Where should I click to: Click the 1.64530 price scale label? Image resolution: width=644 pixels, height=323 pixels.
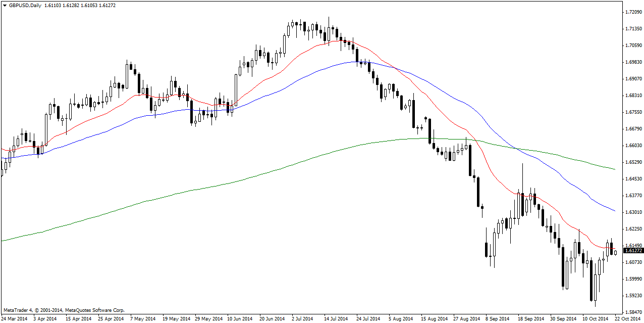633,178
